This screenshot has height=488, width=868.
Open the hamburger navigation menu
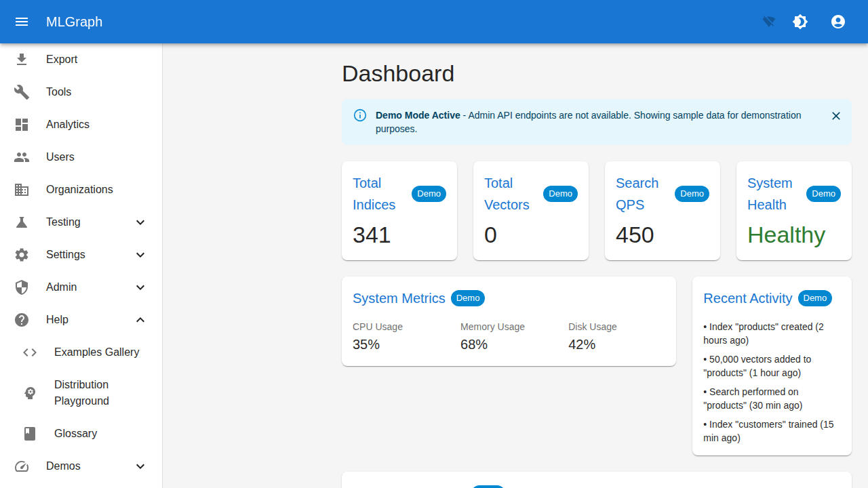[22, 22]
